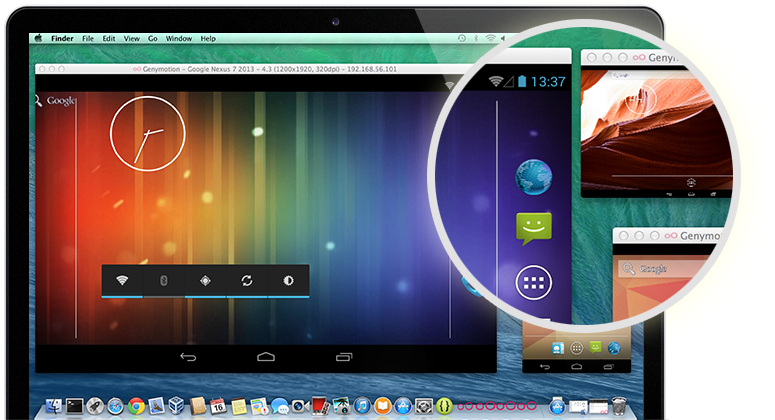Viewport: 775px width, 420px height.
Task: Tap the Android Recent Apps button
Action: (344, 356)
